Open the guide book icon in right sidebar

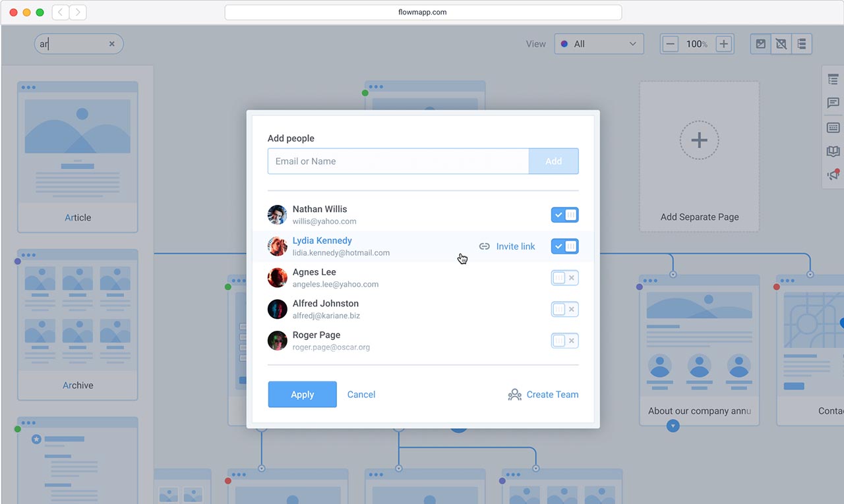click(833, 152)
